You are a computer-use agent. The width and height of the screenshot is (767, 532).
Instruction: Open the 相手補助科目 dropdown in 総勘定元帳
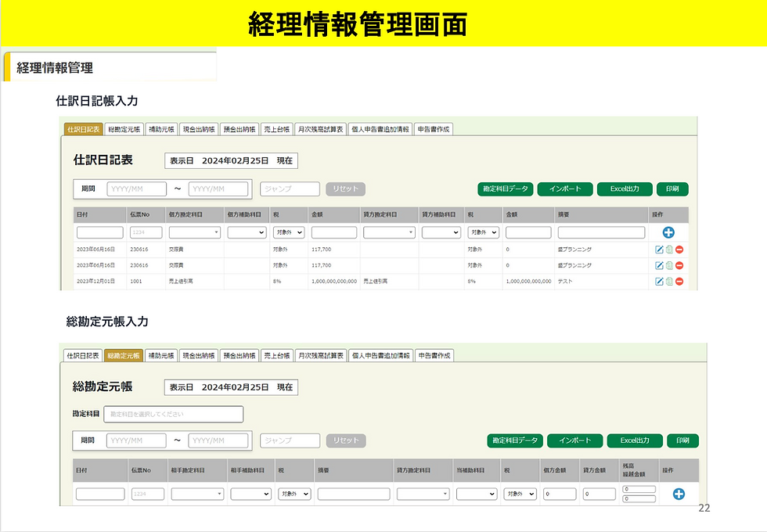tap(251, 494)
